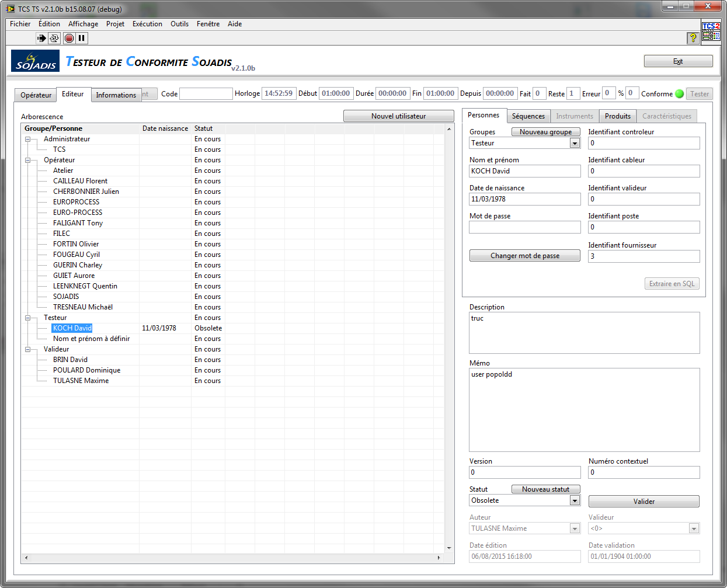Select CAILLEAU Florent in the tree
The image size is (727, 588).
click(x=80, y=181)
